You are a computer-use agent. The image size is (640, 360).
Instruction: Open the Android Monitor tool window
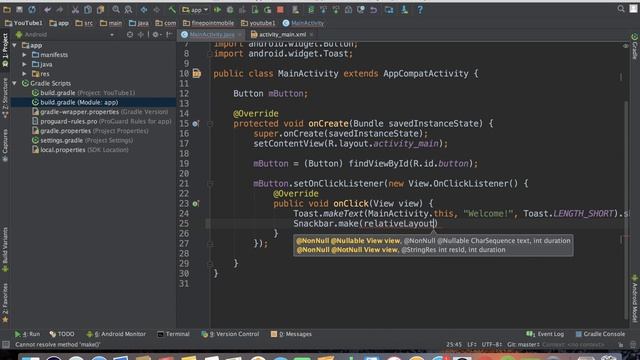point(116,334)
